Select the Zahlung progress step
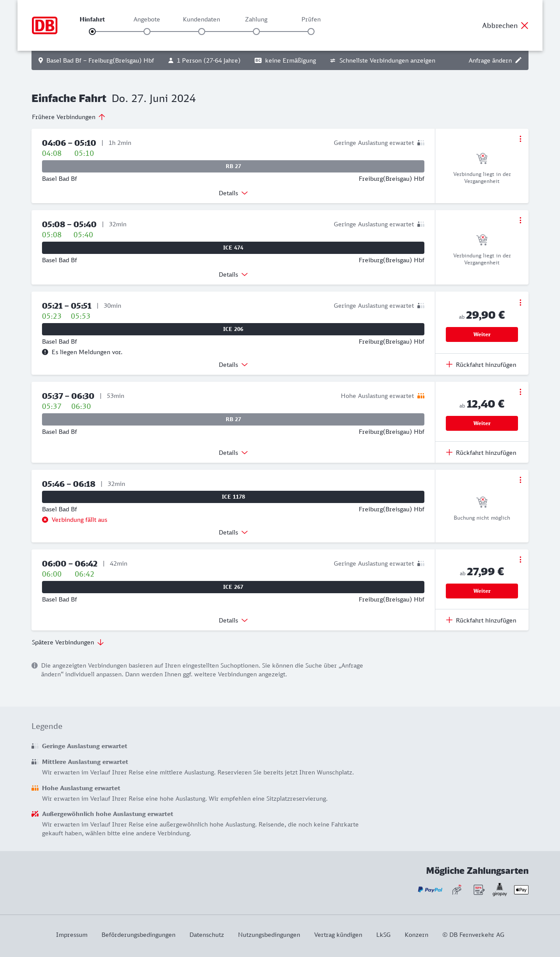 [x=256, y=32]
